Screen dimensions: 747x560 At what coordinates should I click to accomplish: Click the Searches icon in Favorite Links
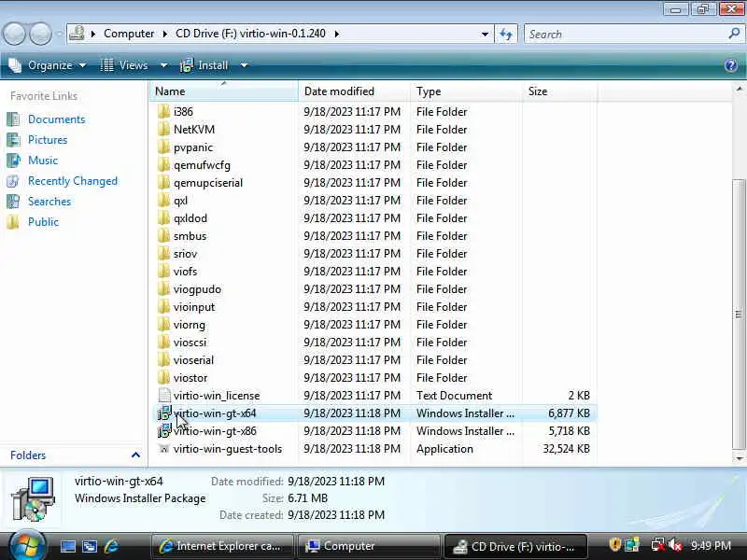13,201
